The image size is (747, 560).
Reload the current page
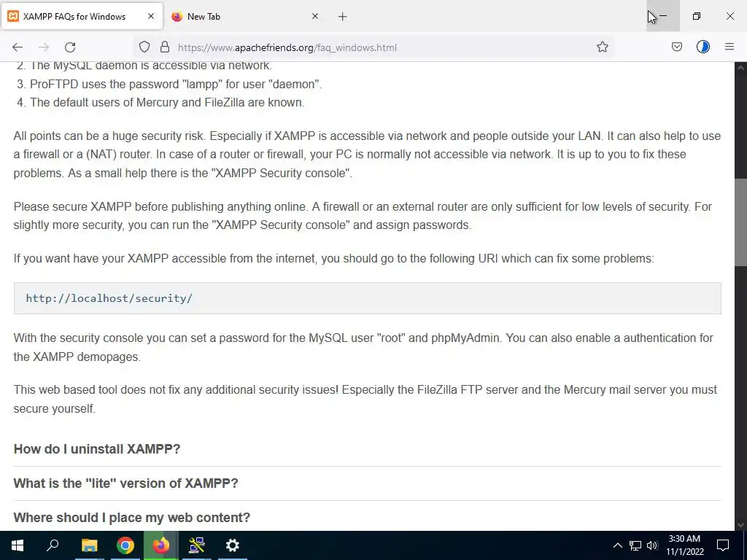click(70, 47)
